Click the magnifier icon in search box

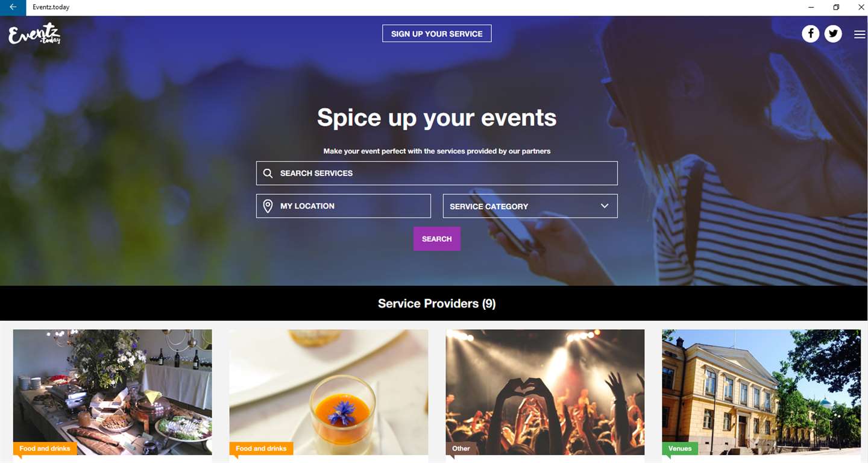point(268,173)
